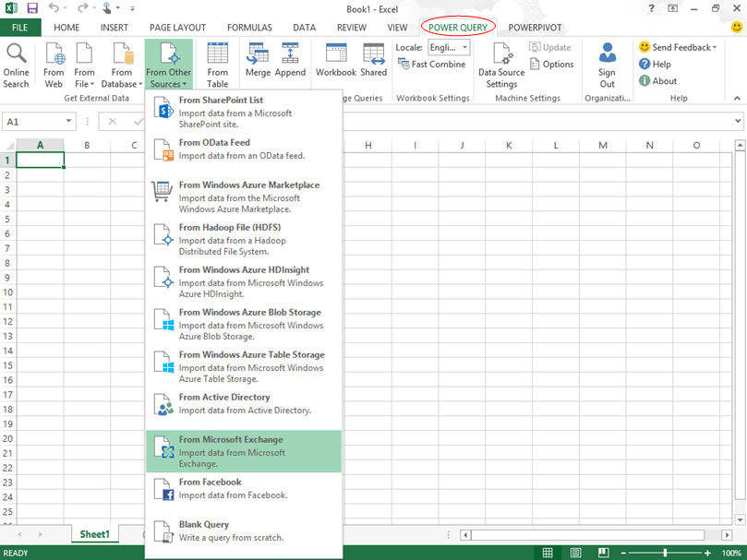
Task: Switch to the VIEW tab
Action: 397,28
